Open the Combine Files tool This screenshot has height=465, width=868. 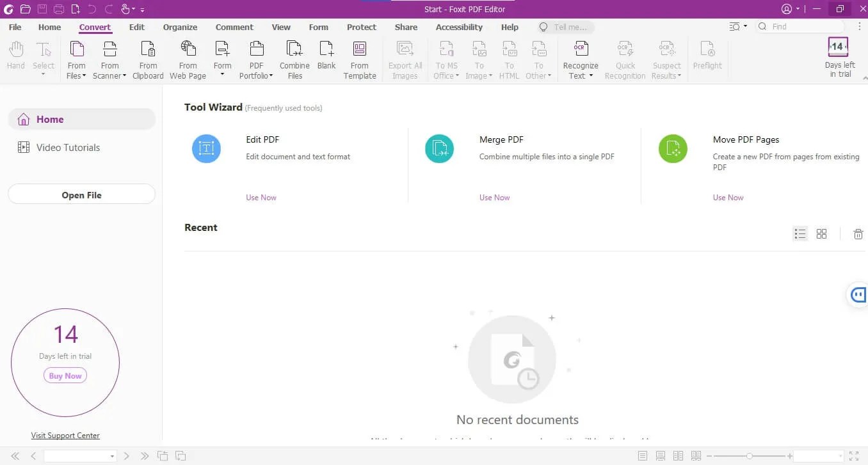tap(294, 58)
